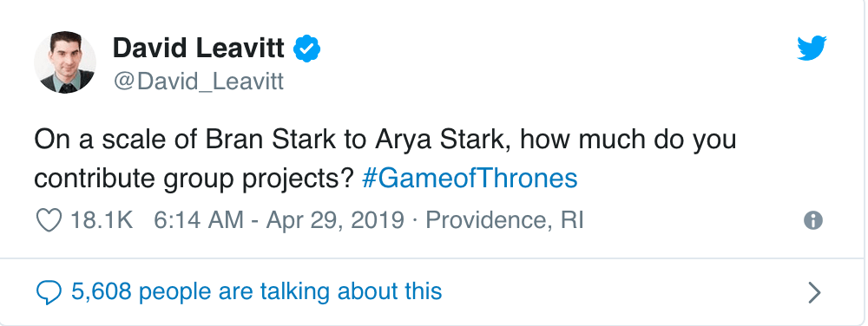Click the "contribute group projects?" text
The image size is (868, 326).
(x=194, y=179)
